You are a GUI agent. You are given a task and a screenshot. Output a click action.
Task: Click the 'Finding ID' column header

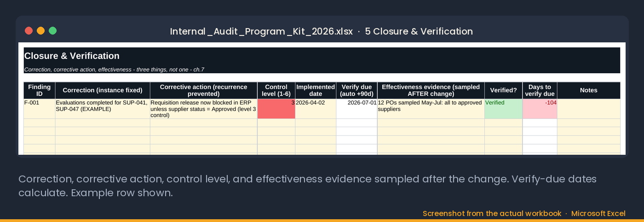pyautogui.click(x=40, y=90)
